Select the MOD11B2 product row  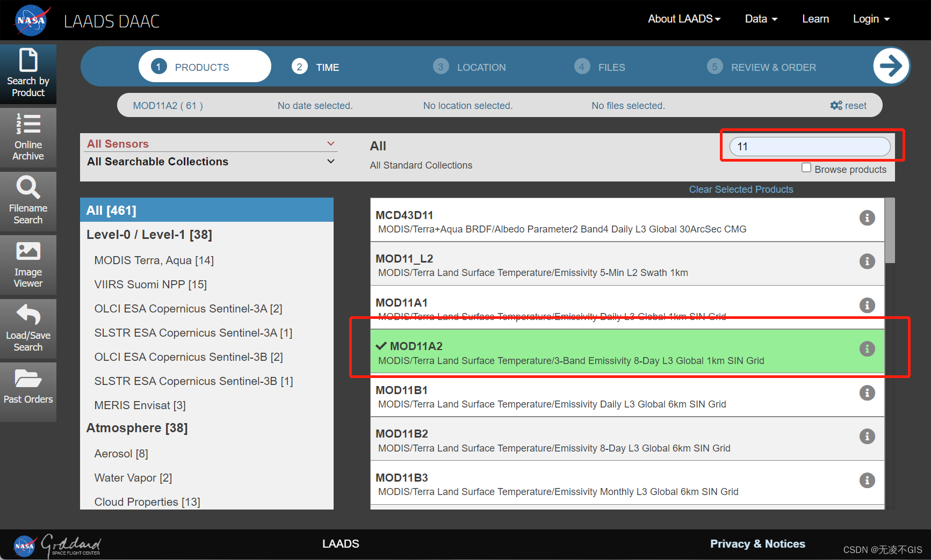pyautogui.click(x=627, y=439)
